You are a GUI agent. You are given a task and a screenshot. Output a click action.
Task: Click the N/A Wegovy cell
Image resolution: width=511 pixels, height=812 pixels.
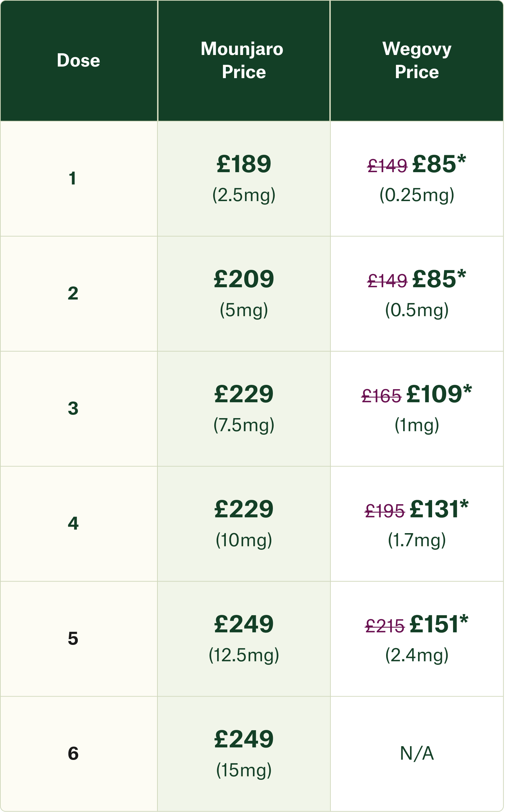click(417, 754)
